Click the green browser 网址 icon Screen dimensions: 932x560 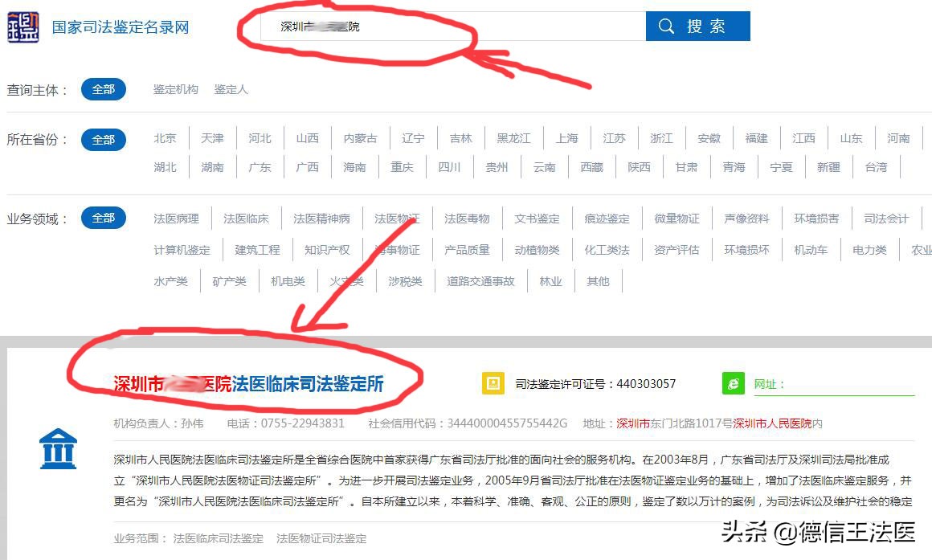pos(733,383)
